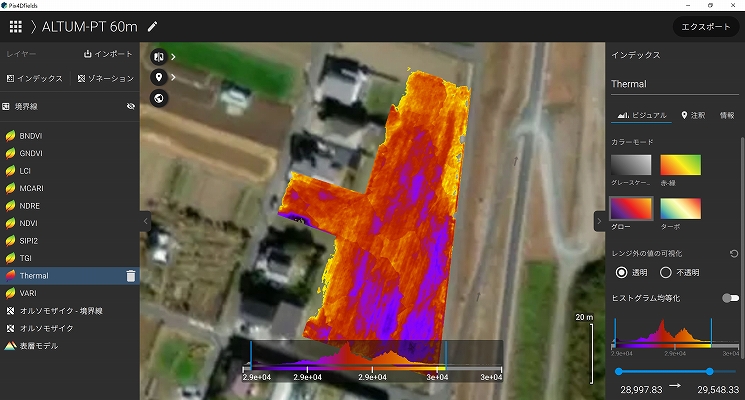Edit the ALTUM-PT 60m project name pencil
This screenshot has width=745, height=400.
(152, 27)
